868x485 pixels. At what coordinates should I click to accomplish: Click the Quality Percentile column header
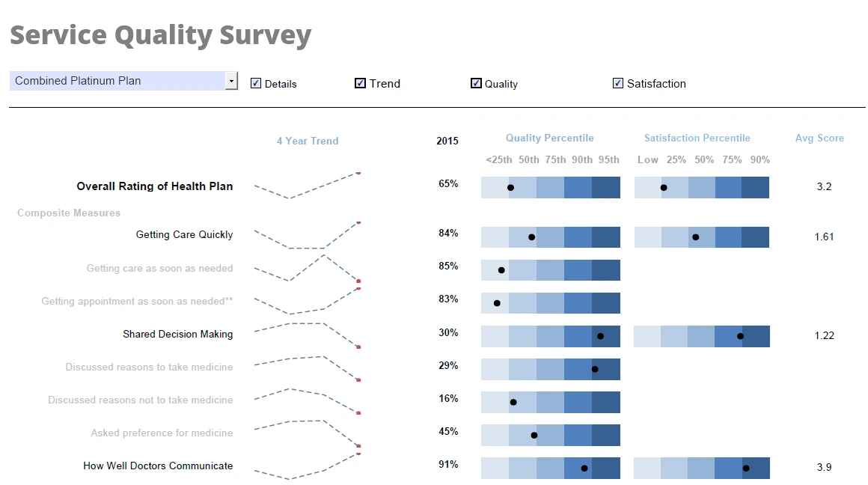[x=549, y=138]
